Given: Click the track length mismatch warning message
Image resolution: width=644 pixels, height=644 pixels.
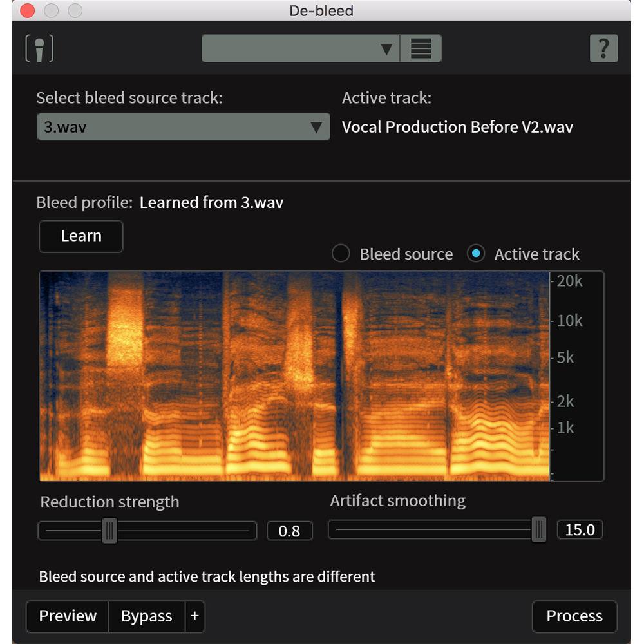Looking at the screenshot, I should (207, 576).
